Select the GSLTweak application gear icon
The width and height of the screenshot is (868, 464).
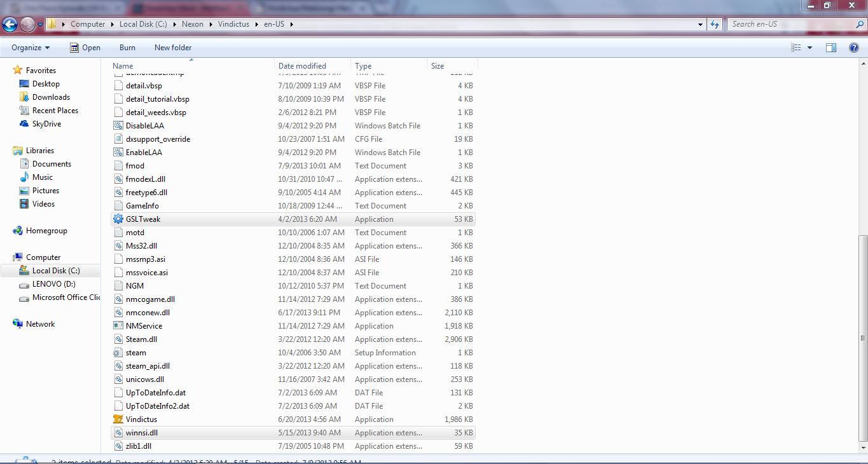[x=118, y=219]
